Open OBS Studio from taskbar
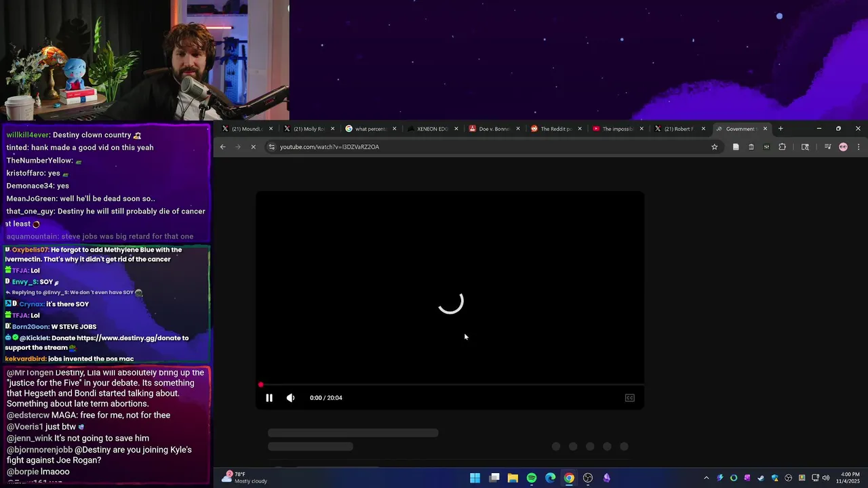Image resolution: width=868 pixels, height=488 pixels. pos(588,478)
